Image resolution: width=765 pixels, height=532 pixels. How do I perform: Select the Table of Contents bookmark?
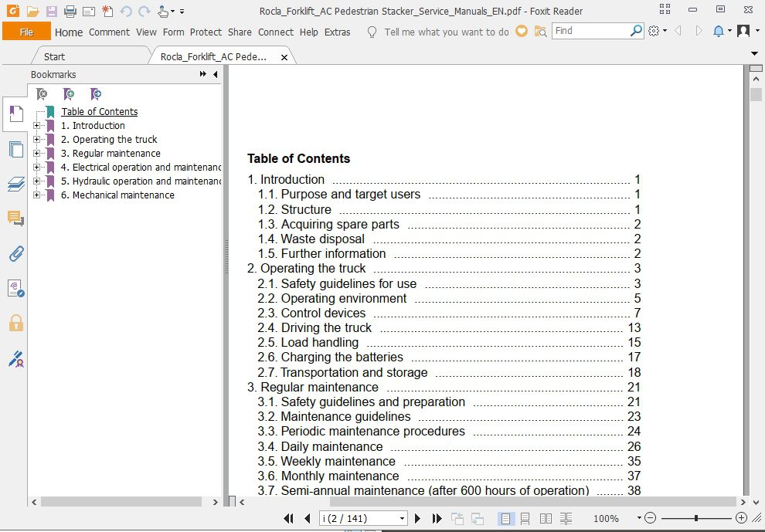tap(99, 111)
